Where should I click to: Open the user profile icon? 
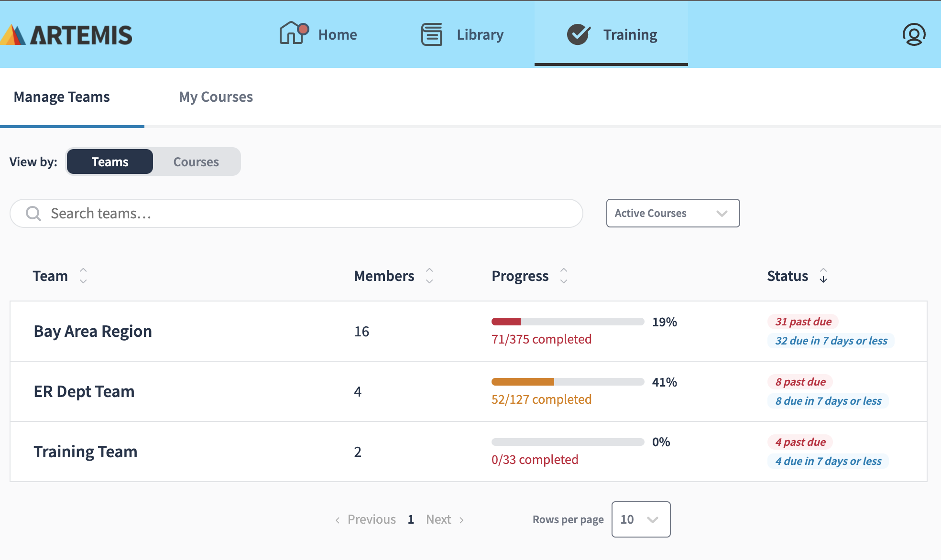pyautogui.click(x=914, y=34)
